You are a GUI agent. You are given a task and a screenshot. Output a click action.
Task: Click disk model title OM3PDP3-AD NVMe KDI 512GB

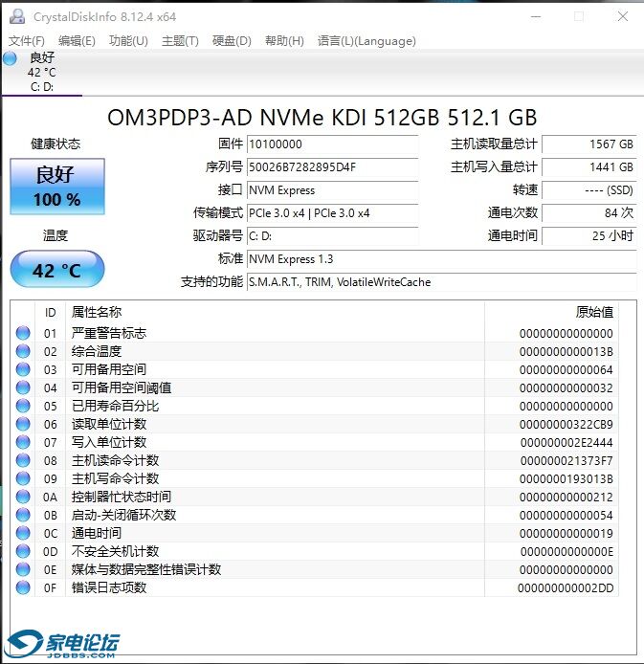tap(322, 118)
